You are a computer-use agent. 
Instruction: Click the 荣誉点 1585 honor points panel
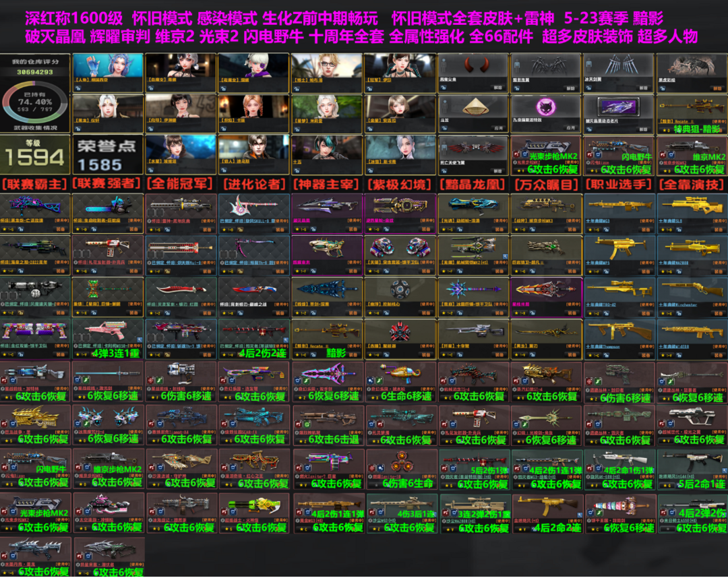click(x=108, y=155)
